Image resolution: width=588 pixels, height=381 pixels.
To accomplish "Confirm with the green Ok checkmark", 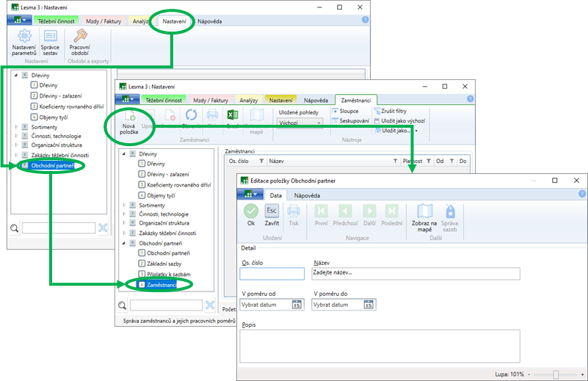I will pyautogui.click(x=251, y=211).
